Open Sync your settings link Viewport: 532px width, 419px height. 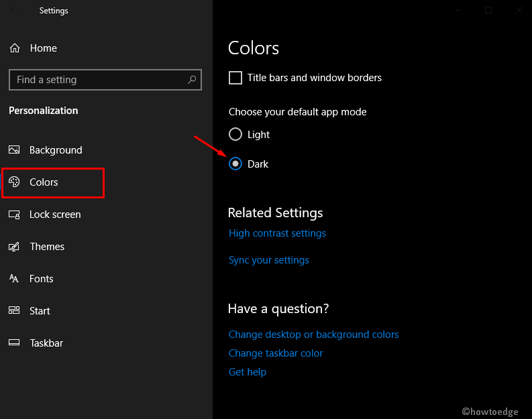(x=269, y=260)
